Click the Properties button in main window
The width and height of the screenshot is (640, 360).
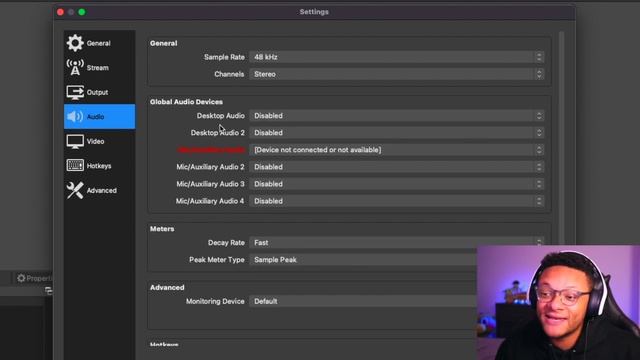click(x=35, y=278)
